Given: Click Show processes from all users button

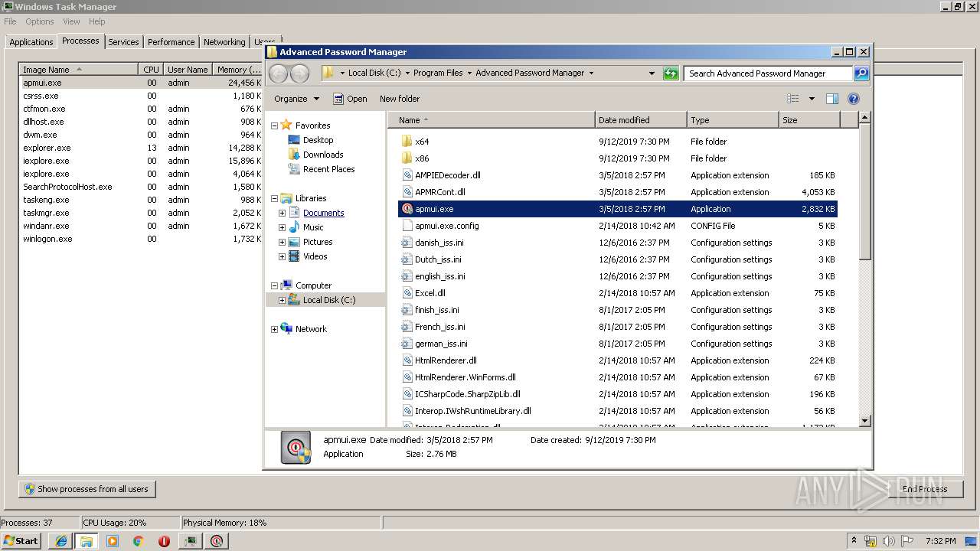Looking at the screenshot, I should click(x=87, y=489).
